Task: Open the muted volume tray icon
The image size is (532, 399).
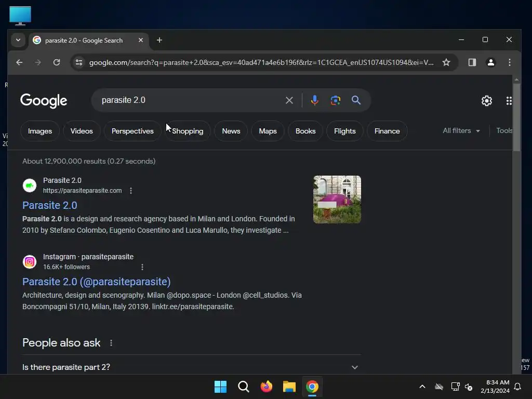Action: click(x=469, y=387)
